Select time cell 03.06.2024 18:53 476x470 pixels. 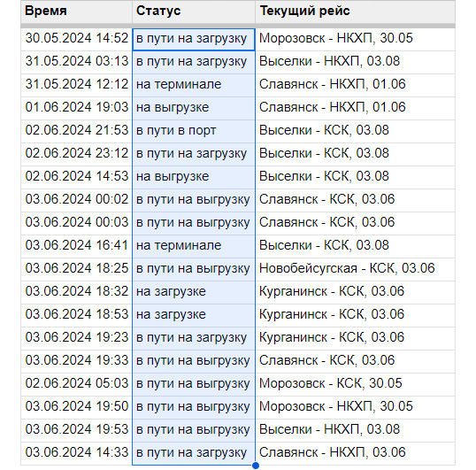pos(77,314)
